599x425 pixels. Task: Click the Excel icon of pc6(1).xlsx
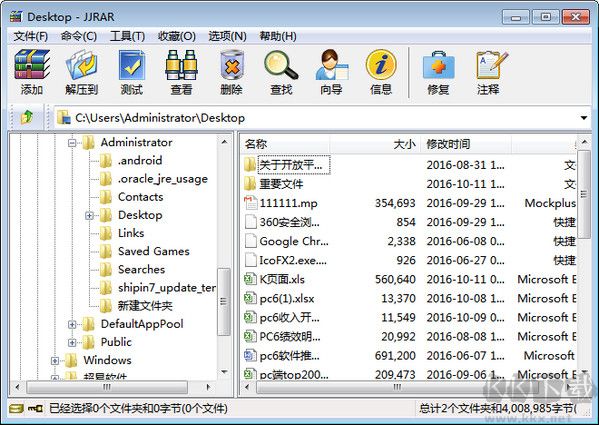point(250,298)
